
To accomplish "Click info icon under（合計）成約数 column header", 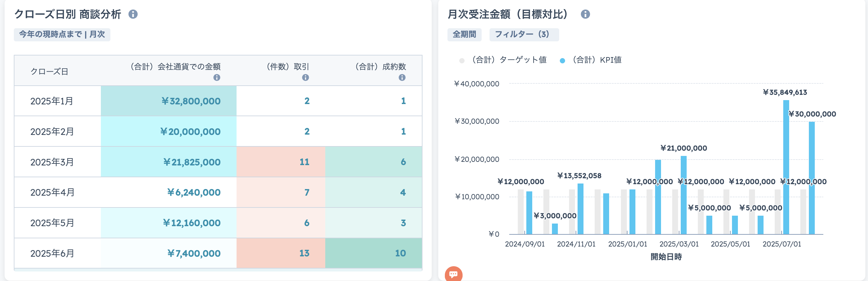I will 402,78.
